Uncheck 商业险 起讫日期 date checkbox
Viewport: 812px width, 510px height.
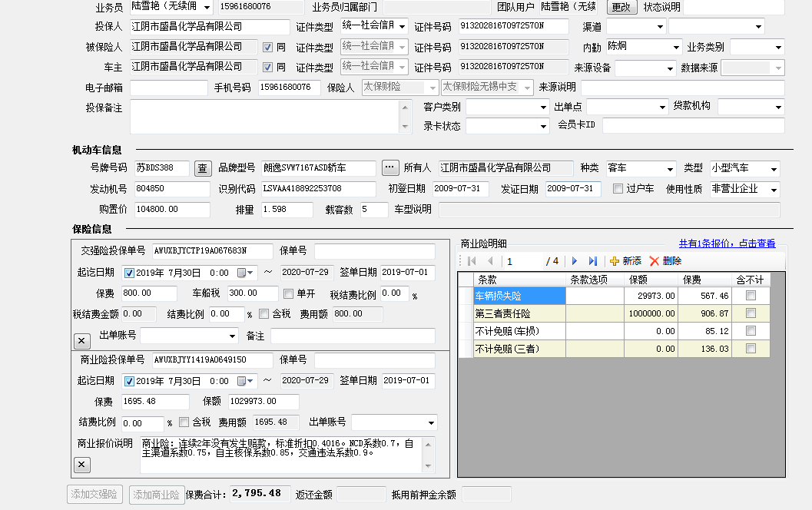[130, 382]
